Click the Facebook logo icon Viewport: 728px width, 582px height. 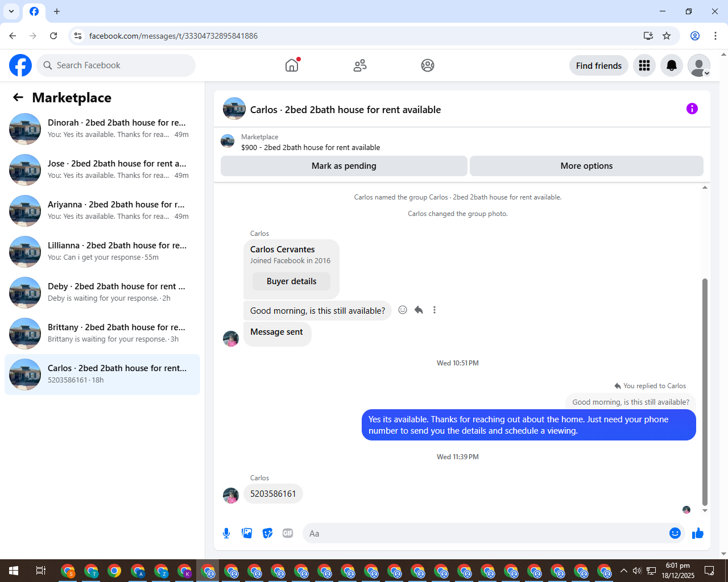20,65
